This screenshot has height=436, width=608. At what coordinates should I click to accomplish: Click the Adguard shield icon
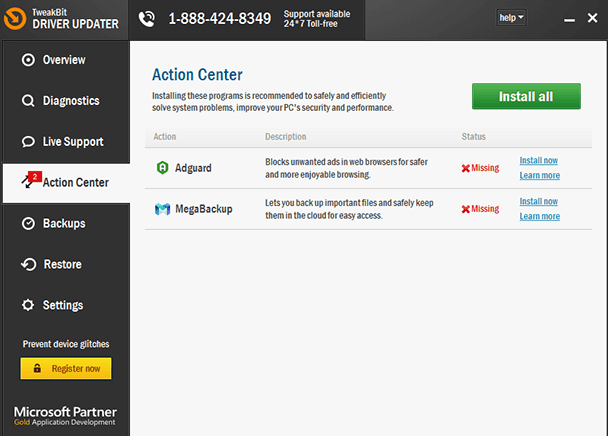pos(162,168)
